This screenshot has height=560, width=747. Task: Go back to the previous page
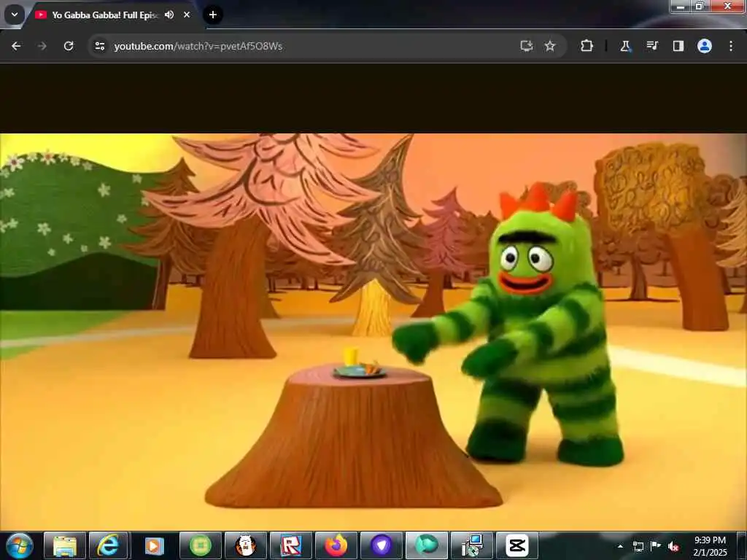pos(16,46)
